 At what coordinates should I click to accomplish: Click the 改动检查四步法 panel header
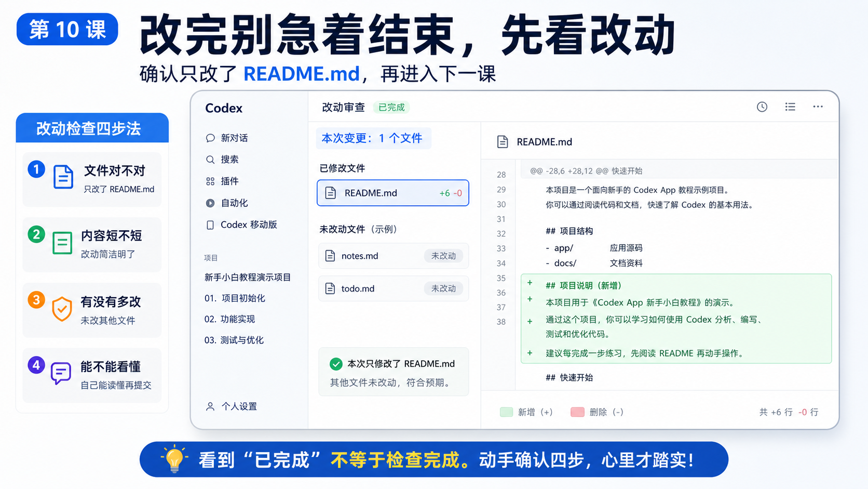point(92,128)
